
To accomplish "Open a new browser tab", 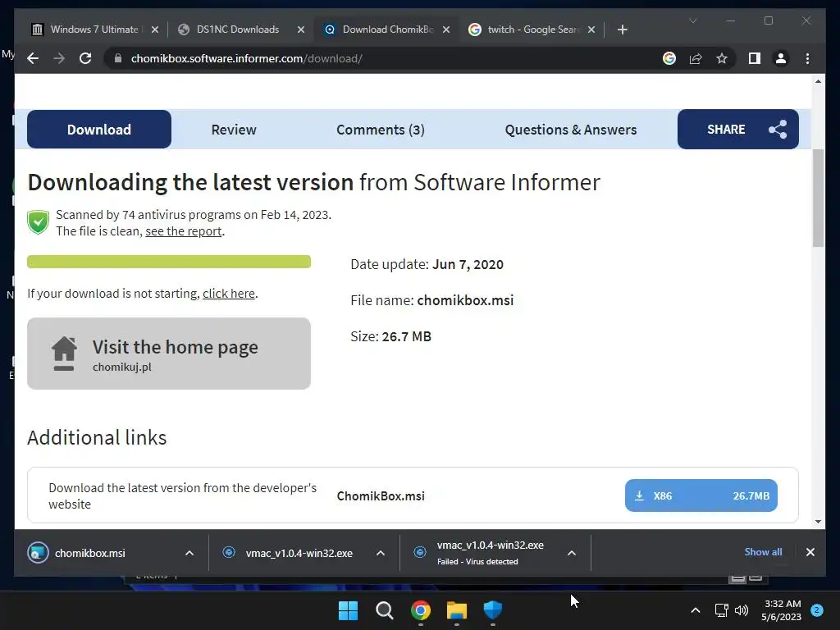I will coord(622,30).
